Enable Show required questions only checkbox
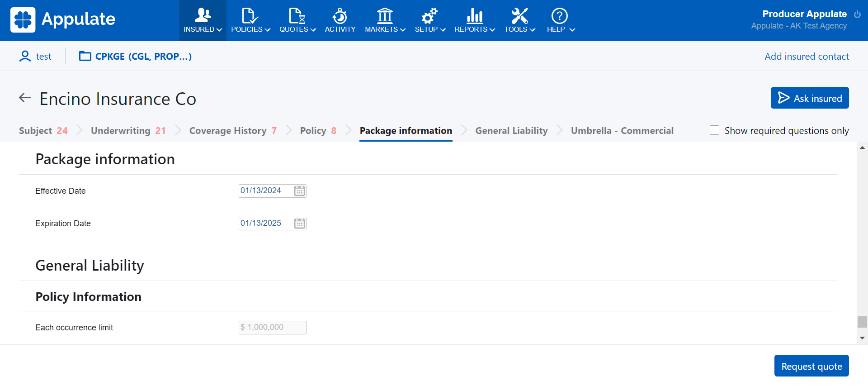The image size is (868, 386). click(x=714, y=130)
